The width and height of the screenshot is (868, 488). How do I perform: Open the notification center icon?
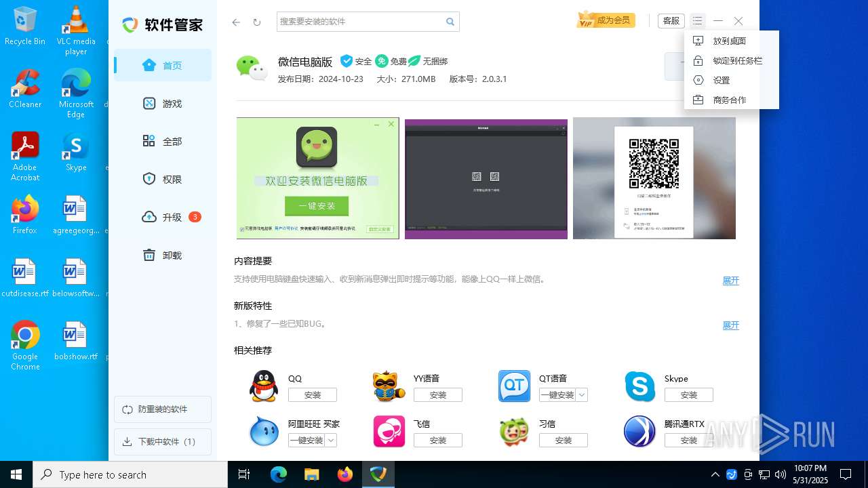(x=846, y=474)
